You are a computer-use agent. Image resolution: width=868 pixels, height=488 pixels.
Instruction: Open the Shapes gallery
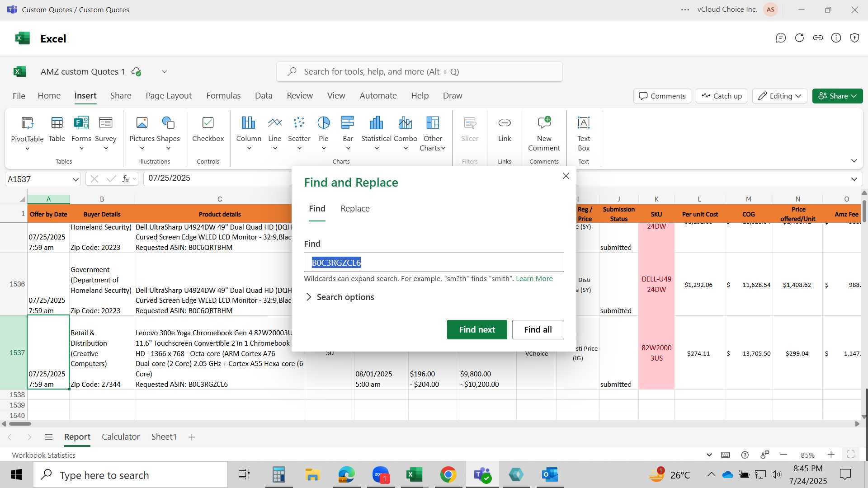tap(168, 134)
